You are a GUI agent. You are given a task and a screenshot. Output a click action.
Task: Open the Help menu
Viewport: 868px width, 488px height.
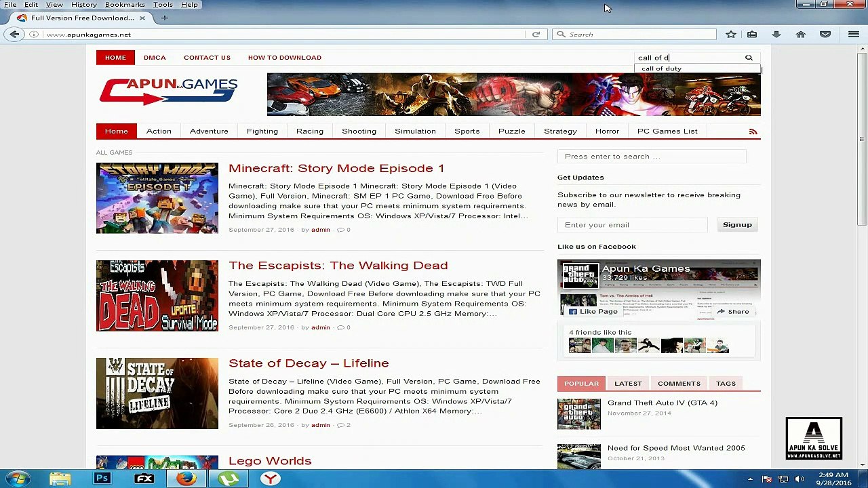189,5
